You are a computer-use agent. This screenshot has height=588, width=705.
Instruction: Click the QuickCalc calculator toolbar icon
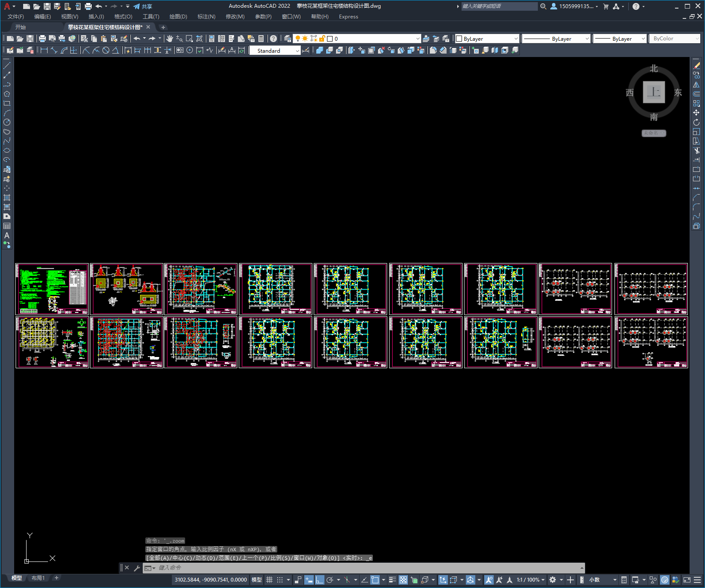(x=261, y=39)
